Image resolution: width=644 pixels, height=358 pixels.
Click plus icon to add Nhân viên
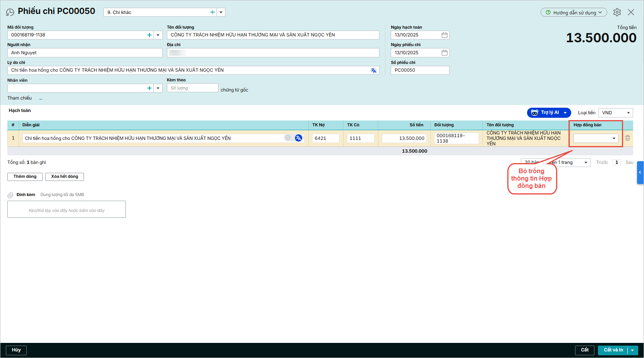[149, 88]
